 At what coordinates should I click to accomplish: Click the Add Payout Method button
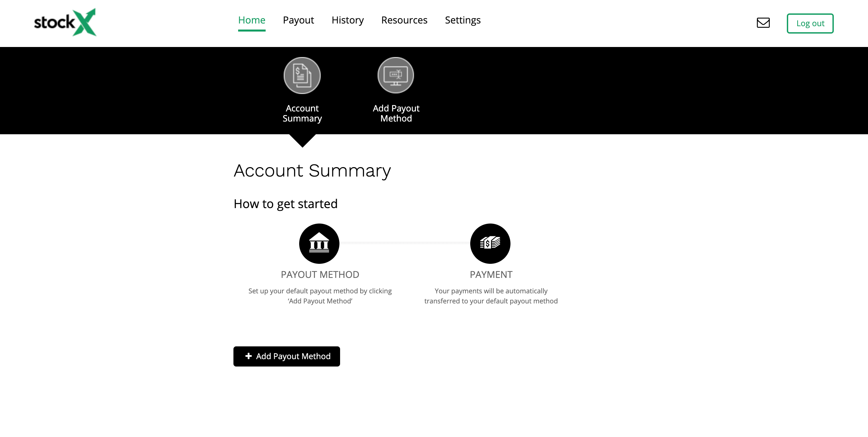[286, 356]
